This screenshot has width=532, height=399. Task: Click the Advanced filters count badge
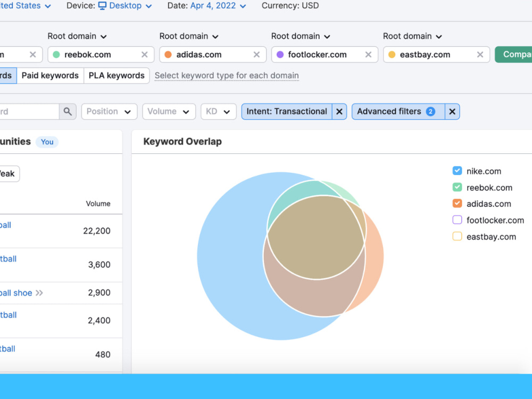point(430,112)
